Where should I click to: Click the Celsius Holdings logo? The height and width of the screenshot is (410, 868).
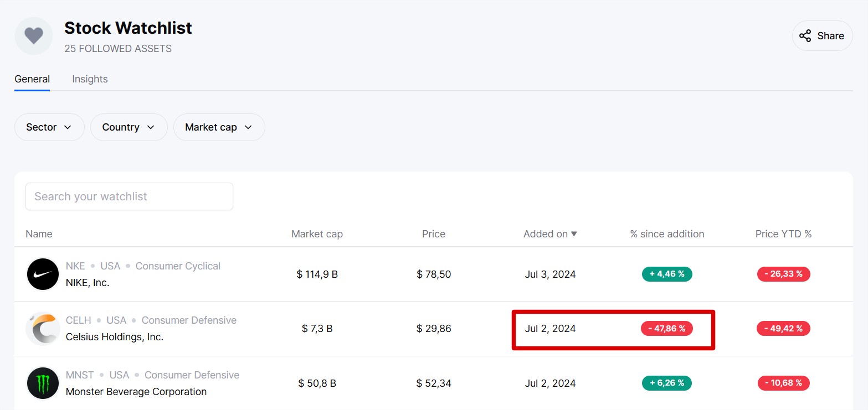(43, 329)
